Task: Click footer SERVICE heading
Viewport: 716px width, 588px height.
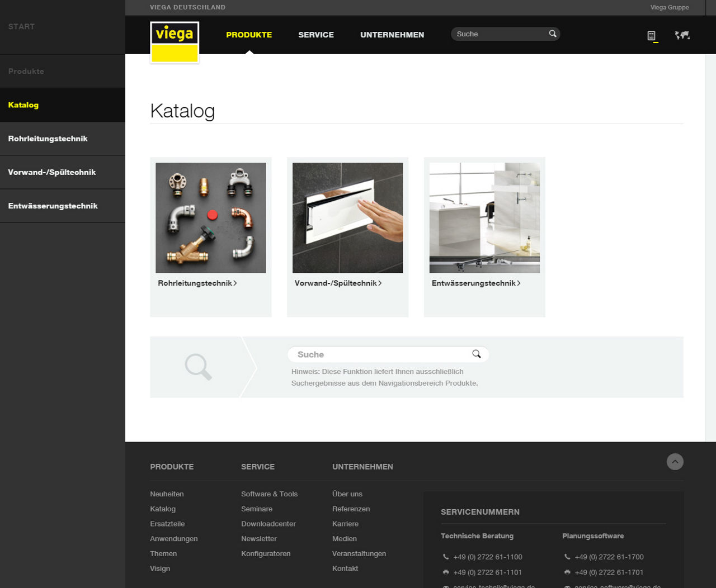Action: tap(258, 467)
